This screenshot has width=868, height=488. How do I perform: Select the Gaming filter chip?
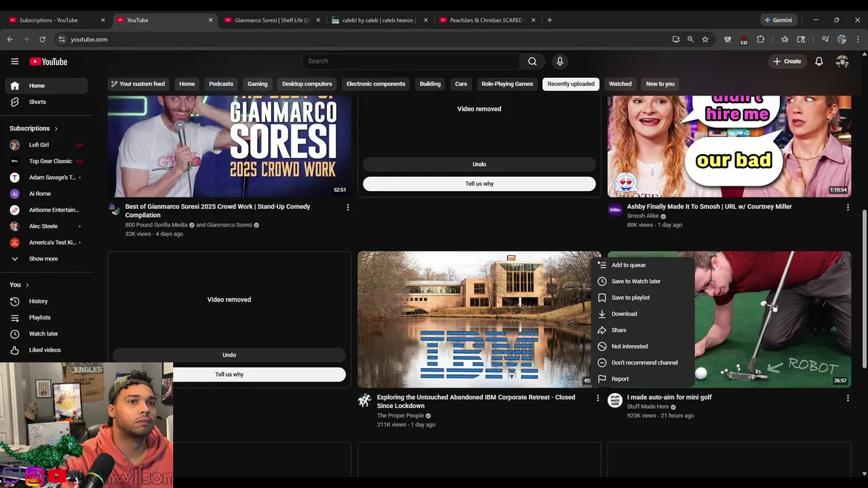tap(258, 84)
